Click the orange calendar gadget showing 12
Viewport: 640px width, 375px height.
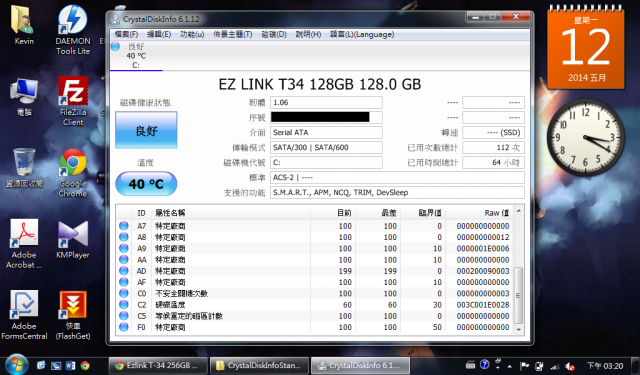(586, 47)
